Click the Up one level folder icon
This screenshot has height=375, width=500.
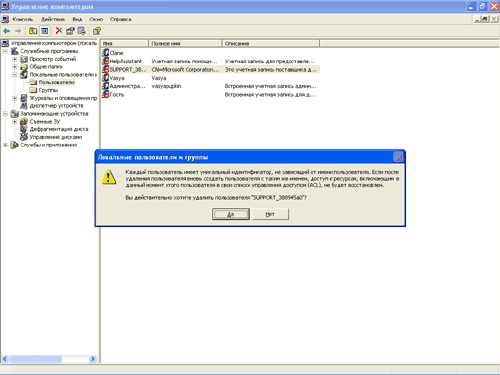coord(33,31)
